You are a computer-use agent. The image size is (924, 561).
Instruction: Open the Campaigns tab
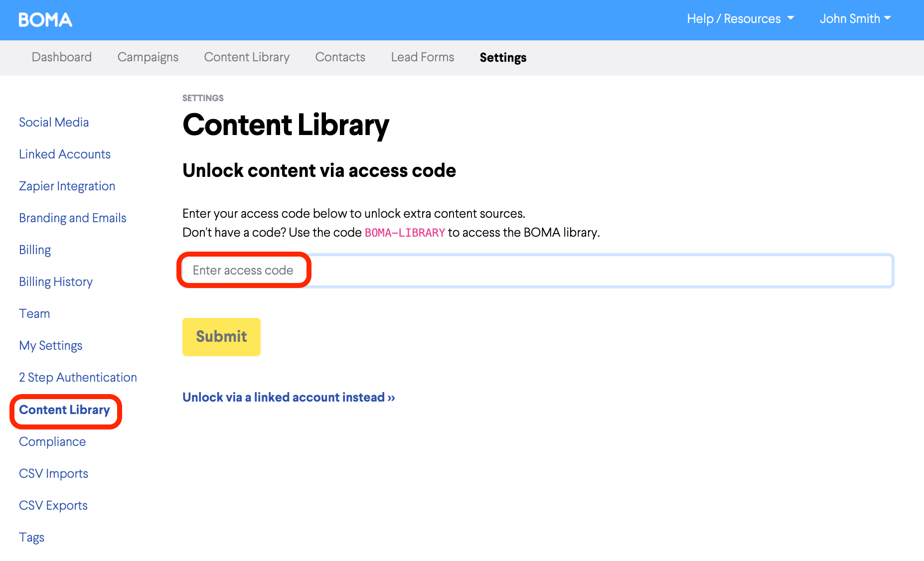[x=148, y=57]
